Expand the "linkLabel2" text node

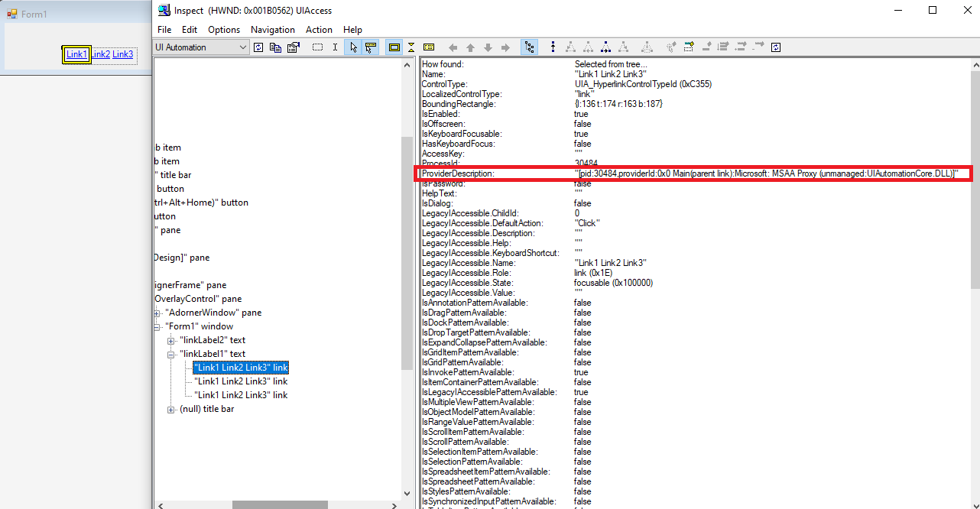(171, 340)
